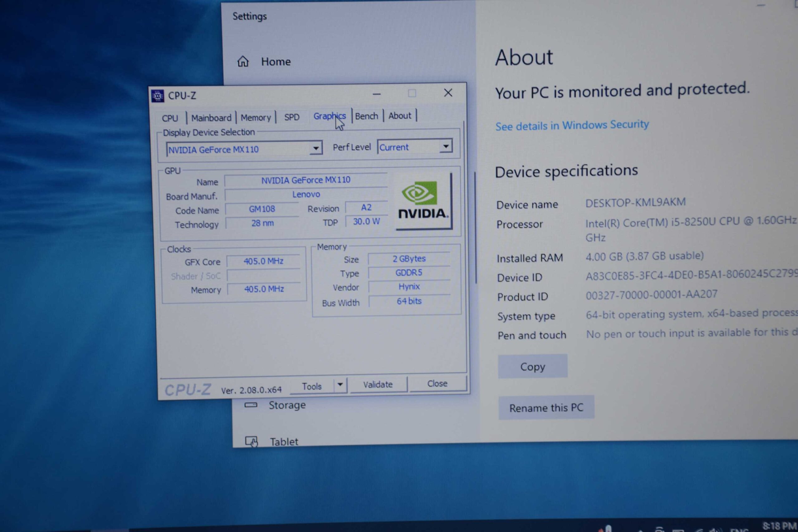Image resolution: width=798 pixels, height=532 pixels.
Task: Switch to the Bench tab
Action: 367,116
